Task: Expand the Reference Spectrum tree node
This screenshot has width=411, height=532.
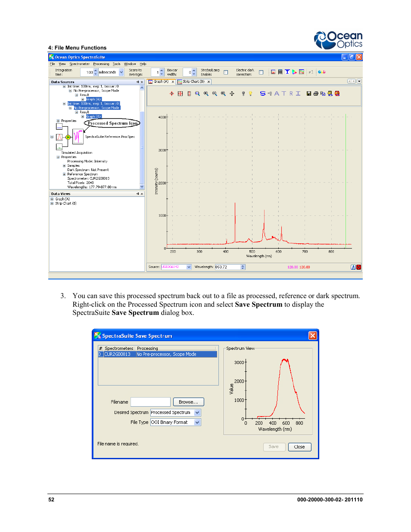Action: pyautogui.click(x=64, y=174)
